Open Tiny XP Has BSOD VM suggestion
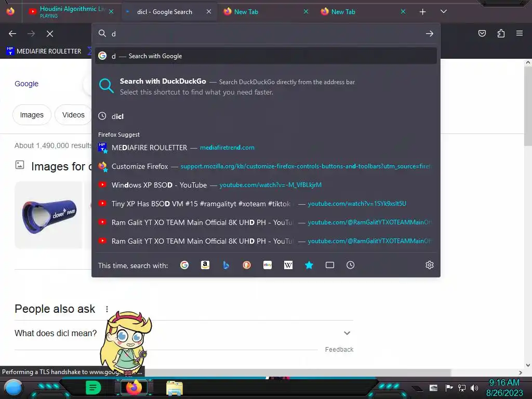Viewport: 532px width, 399px height. tap(266, 204)
